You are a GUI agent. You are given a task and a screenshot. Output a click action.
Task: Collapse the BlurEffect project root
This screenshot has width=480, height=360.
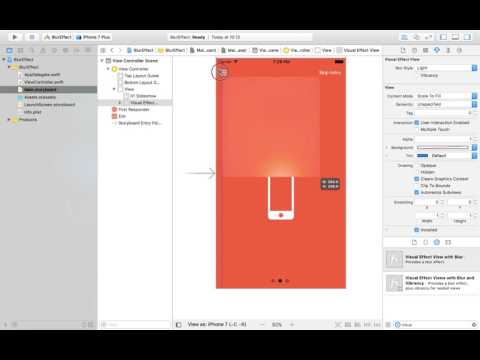click(x=4, y=60)
